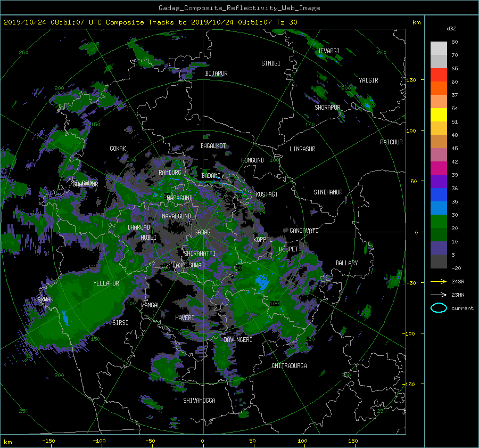Click the KOPPAL city label
Image resolution: width=479 pixels, height=448 pixels.
click(x=263, y=240)
